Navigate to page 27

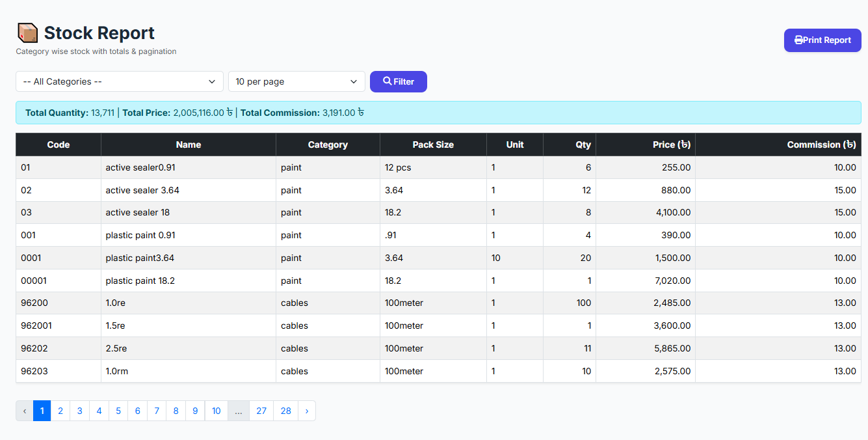click(x=261, y=411)
